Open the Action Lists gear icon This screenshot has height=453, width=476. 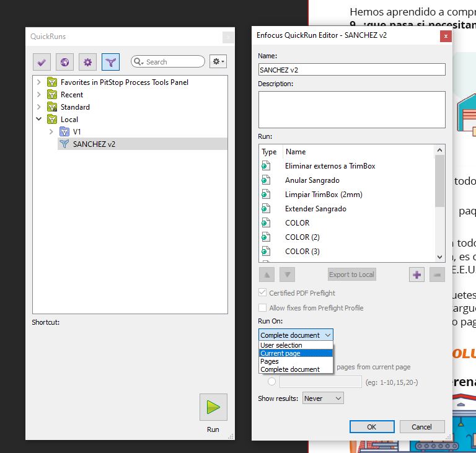point(88,62)
